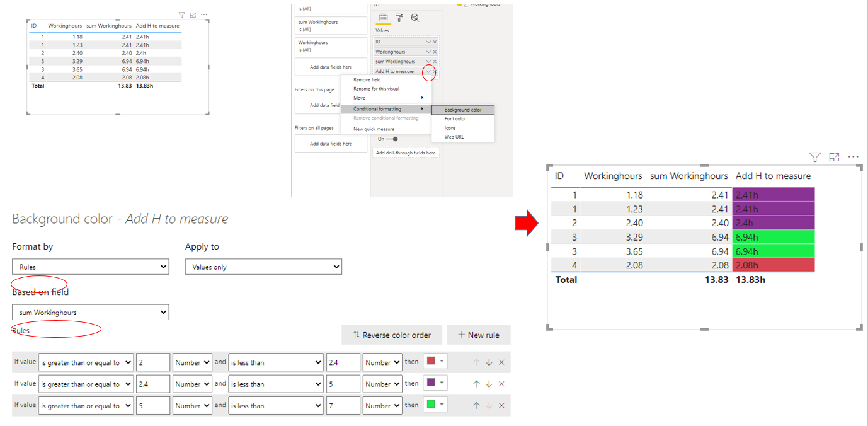The width and height of the screenshot is (868, 426).
Task: Open ID field dropdown chevron
Action: coord(428,42)
